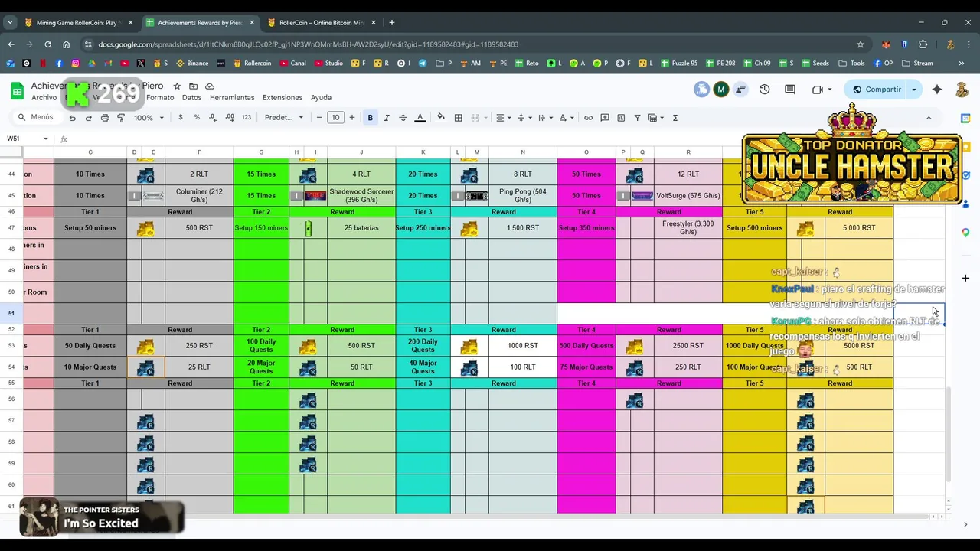Open the Datos menu
This screenshot has height=551, width=980.
click(191, 98)
